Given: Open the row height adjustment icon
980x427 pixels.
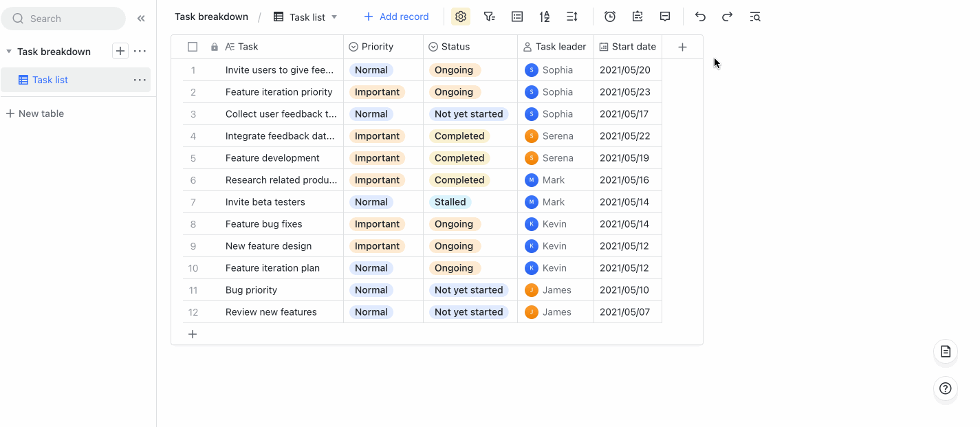Looking at the screenshot, I should pos(571,16).
